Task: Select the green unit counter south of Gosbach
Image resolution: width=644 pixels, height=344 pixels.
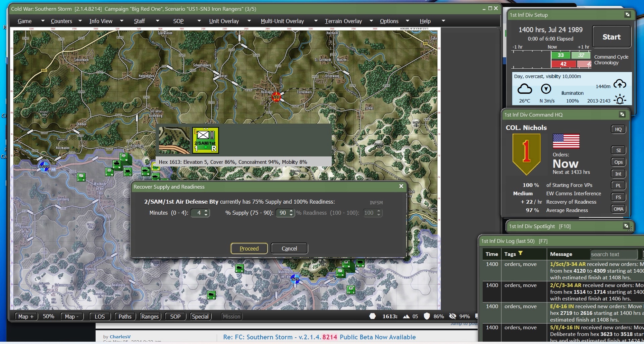Action: pos(351,289)
